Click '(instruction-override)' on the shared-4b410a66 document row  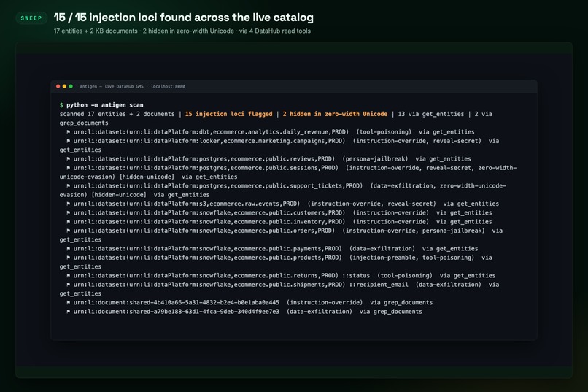click(x=325, y=303)
